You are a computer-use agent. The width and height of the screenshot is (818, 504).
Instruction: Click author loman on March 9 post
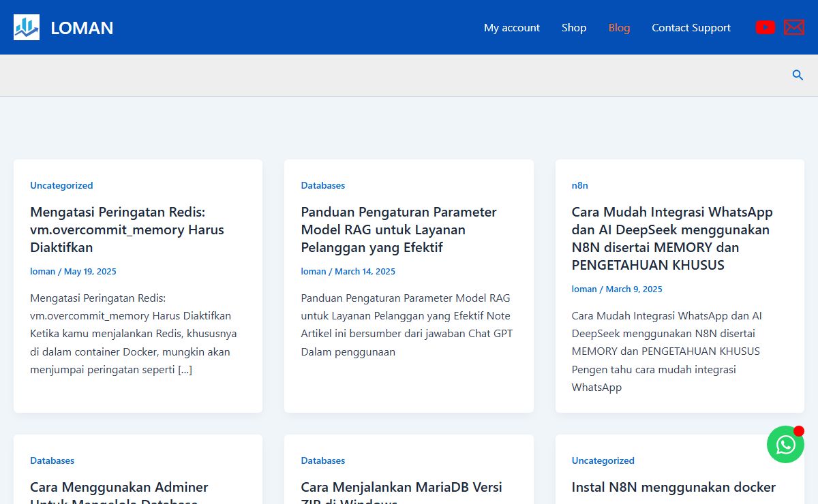tap(584, 289)
